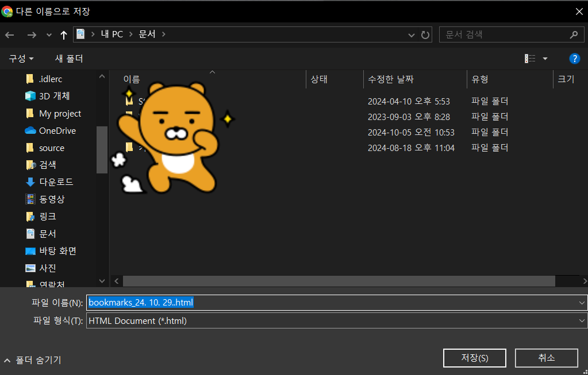Screen dimensions: 588x375
Task: Expand the chevron after the 문서 breadcrumb
Action: pos(163,34)
